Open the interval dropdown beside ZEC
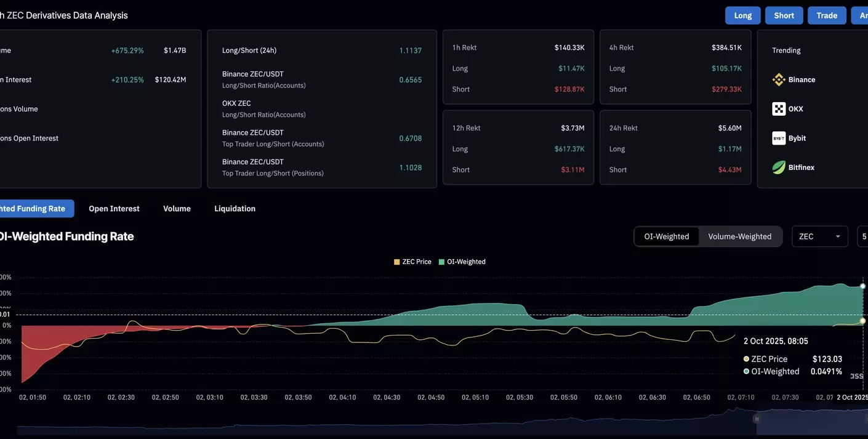The image size is (868, 439). 863,236
